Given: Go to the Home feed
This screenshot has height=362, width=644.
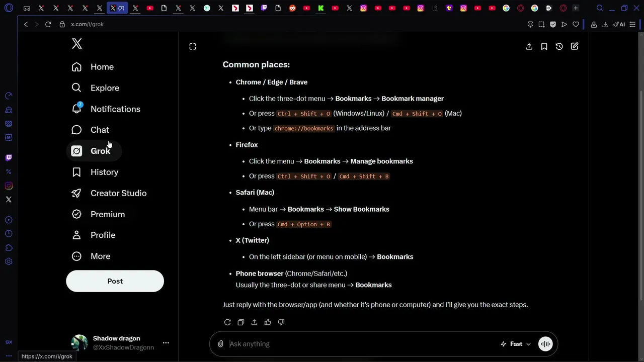Looking at the screenshot, I should coord(93,67).
